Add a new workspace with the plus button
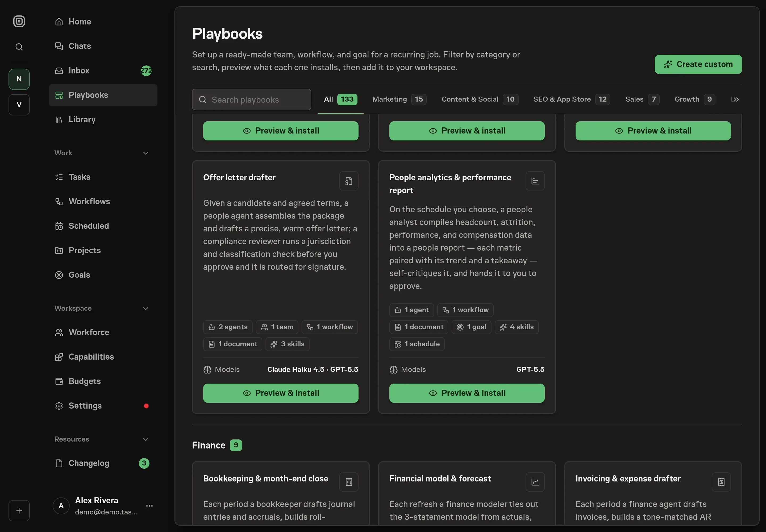The height and width of the screenshot is (532, 766). (19, 510)
